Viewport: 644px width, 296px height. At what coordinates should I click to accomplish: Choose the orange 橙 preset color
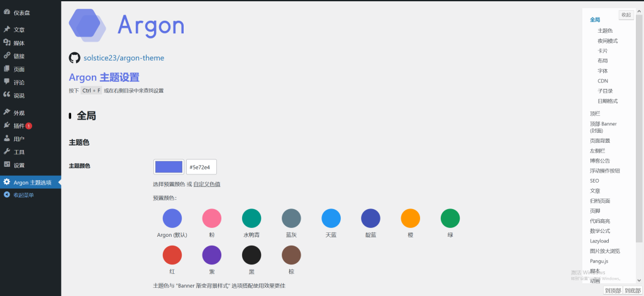(410, 219)
